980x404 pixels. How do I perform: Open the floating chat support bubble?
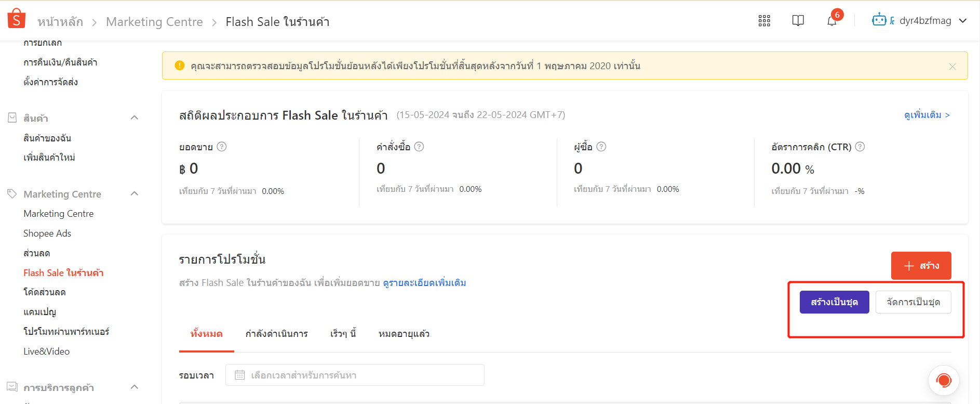click(x=943, y=381)
